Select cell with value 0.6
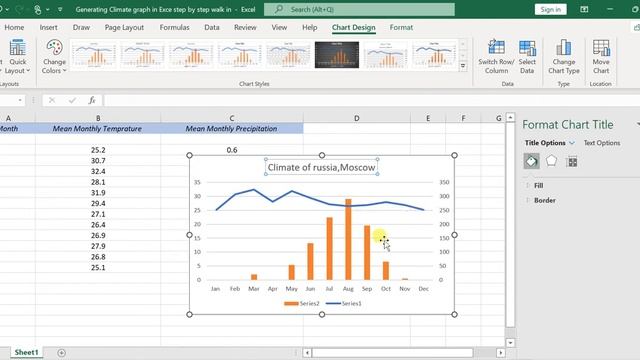The width and height of the screenshot is (640, 360). (x=232, y=150)
